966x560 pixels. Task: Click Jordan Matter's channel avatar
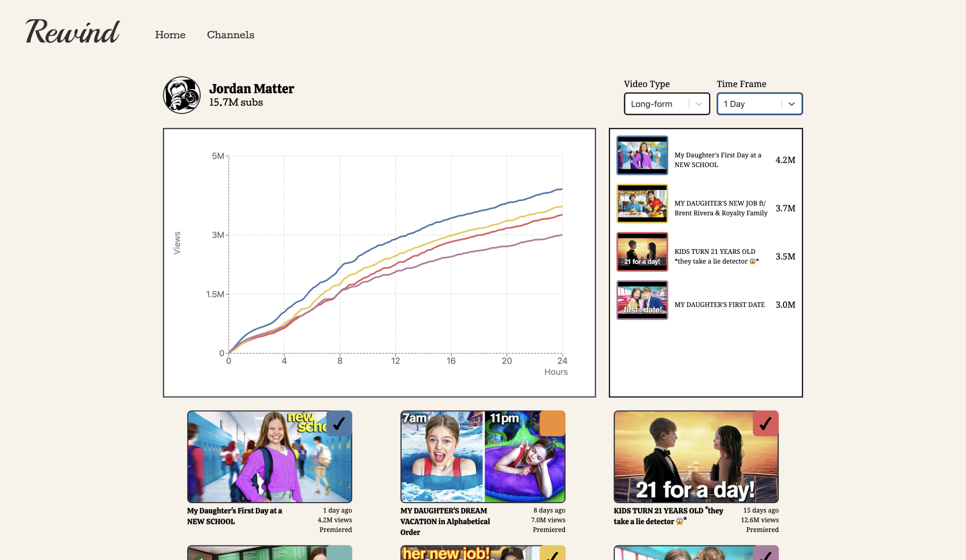182,95
